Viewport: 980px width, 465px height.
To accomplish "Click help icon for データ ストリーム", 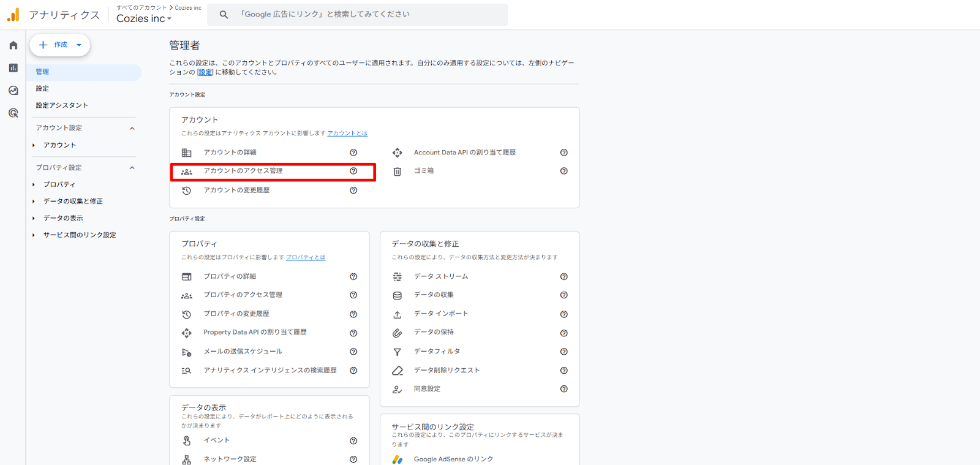I will [x=564, y=277].
